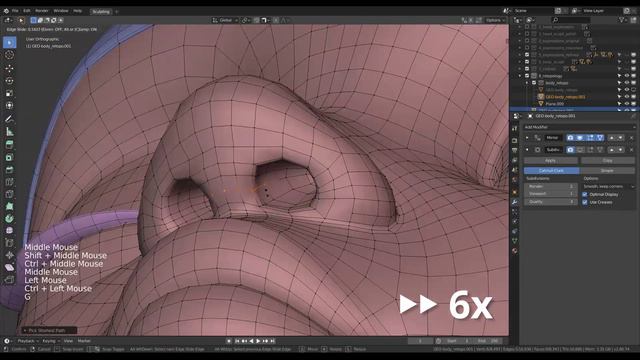
Task: Collapse the Subdiv modifier panel
Action: 527,150
